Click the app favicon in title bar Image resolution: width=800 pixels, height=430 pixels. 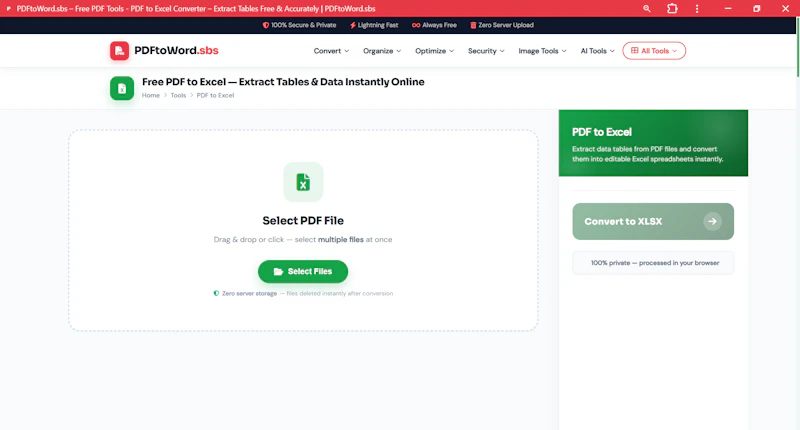[x=9, y=9]
